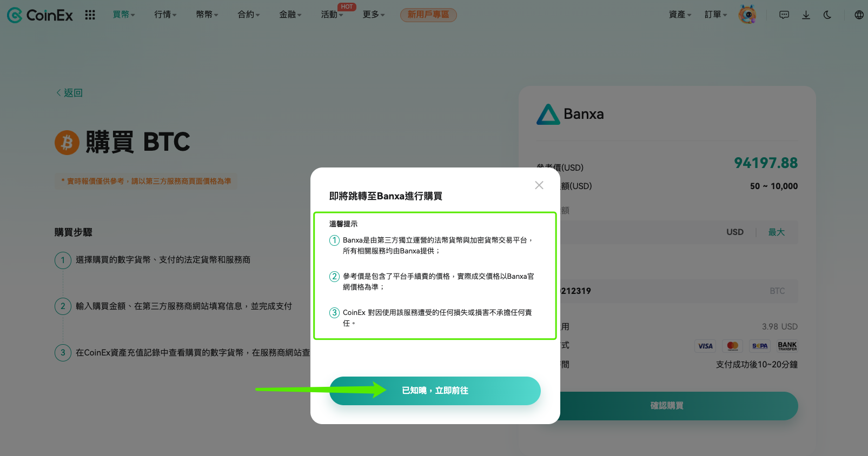Click the BTC receive amount field
This screenshot has height=456, width=868.
[667, 291]
